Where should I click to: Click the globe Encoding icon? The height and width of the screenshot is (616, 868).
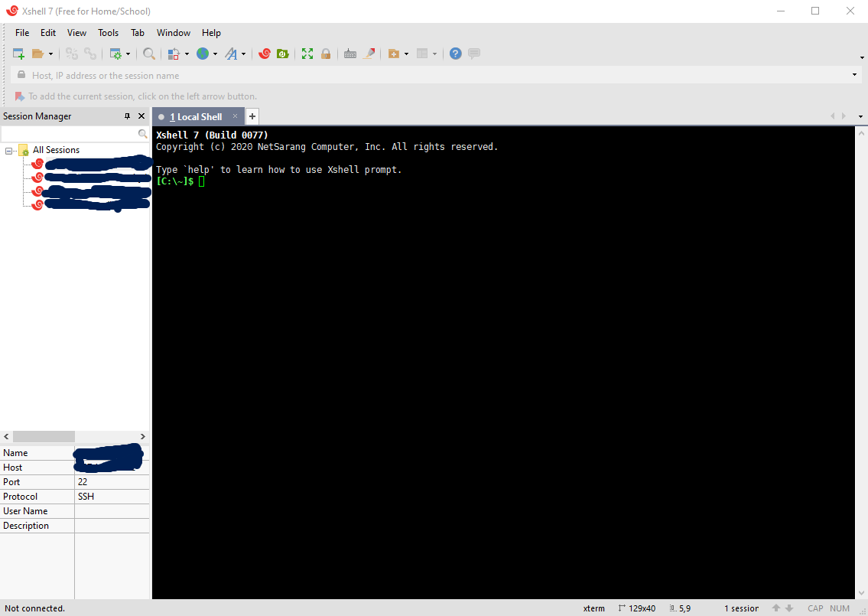[x=203, y=54]
